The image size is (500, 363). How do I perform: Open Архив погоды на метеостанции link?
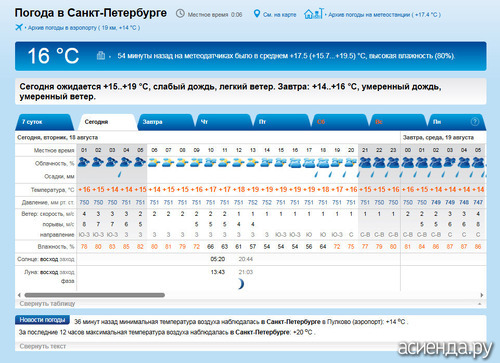pos(384,15)
